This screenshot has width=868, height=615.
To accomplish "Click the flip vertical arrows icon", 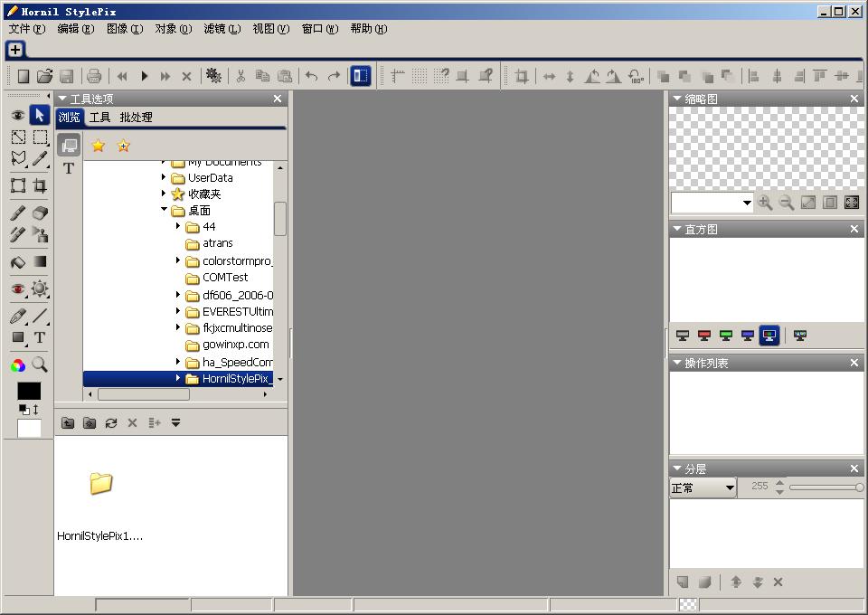I will click(x=570, y=76).
